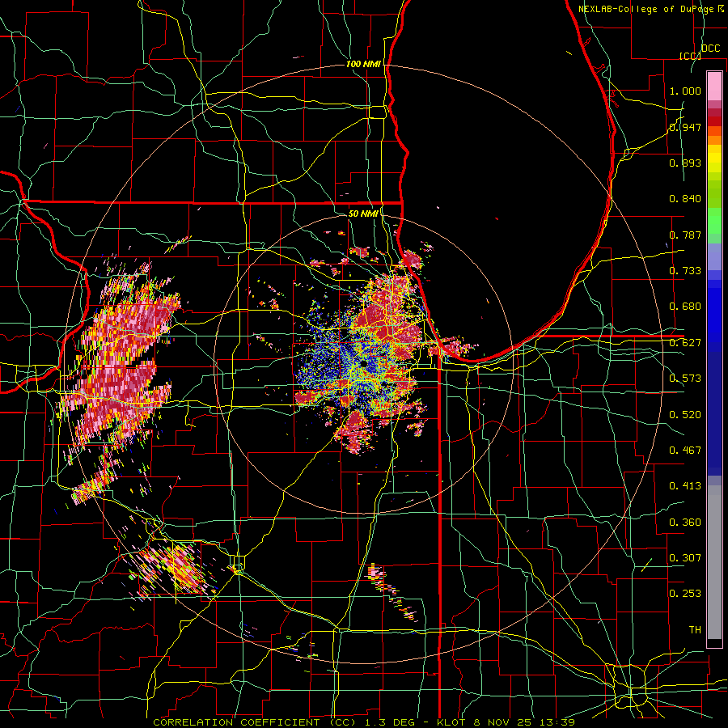The height and width of the screenshot is (728, 728).
Task: Click the 0.680 value on the legend
Action: point(685,307)
